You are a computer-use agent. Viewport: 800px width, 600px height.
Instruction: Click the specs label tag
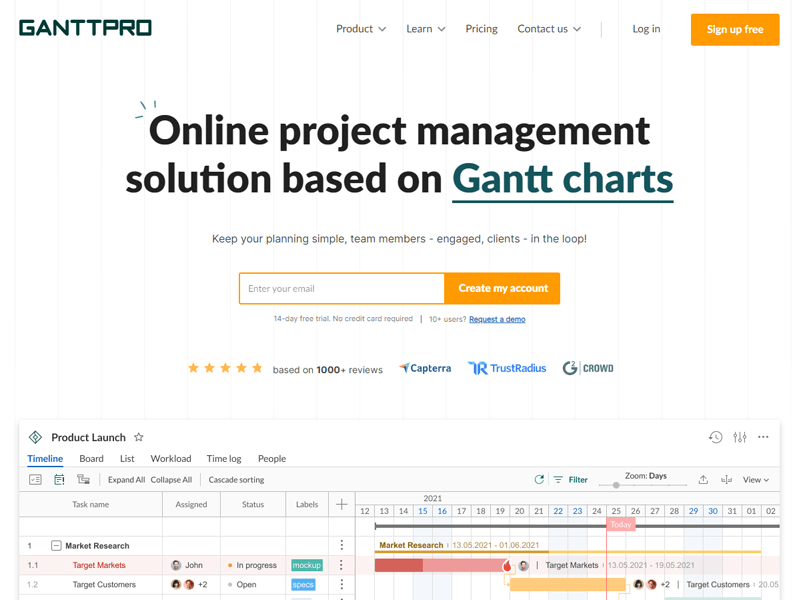pyautogui.click(x=303, y=584)
